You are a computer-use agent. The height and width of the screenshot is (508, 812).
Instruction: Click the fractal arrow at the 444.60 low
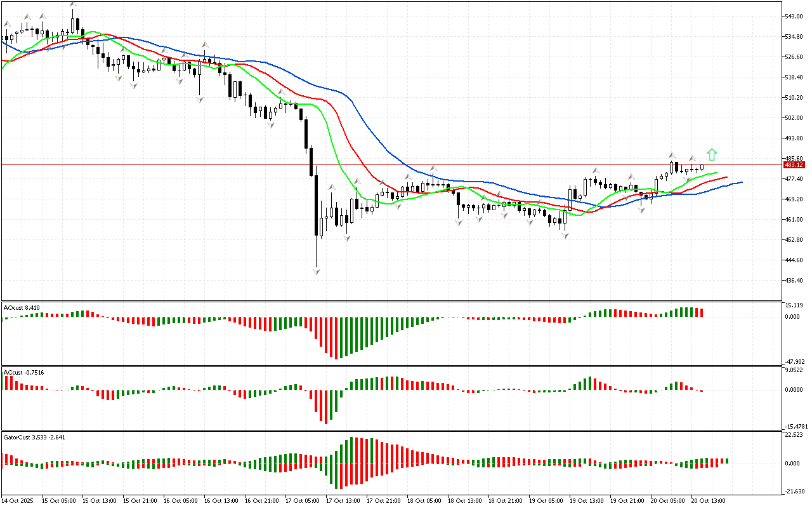316,272
